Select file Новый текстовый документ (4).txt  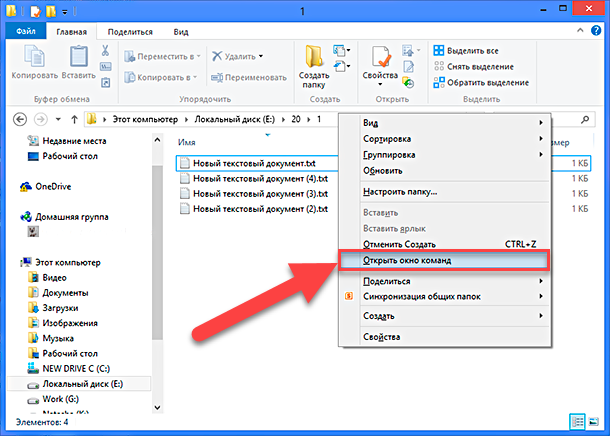(254, 179)
